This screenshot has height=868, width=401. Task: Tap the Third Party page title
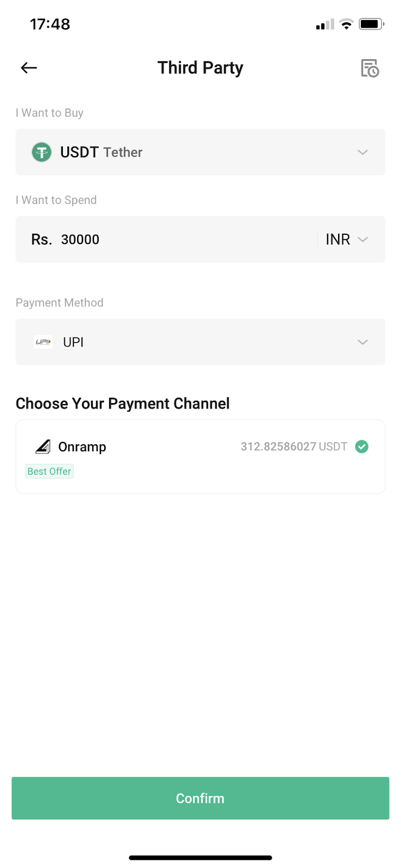coord(200,68)
